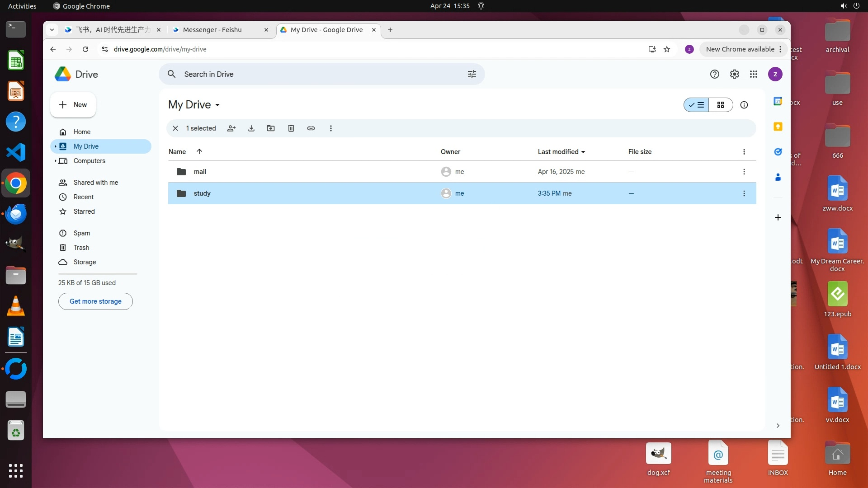Download the selected study folder
The height and width of the screenshot is (488, 868).
251,128
